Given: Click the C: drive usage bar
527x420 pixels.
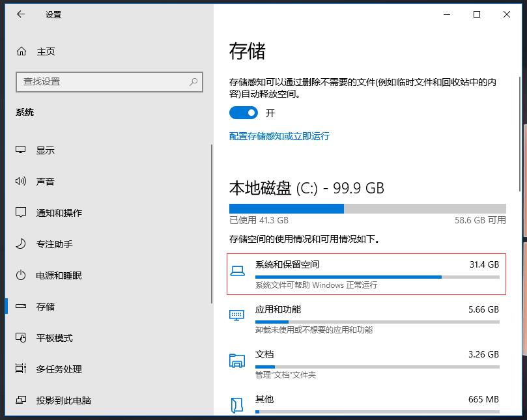Looking at the screenshot, I should coord(367,208).
